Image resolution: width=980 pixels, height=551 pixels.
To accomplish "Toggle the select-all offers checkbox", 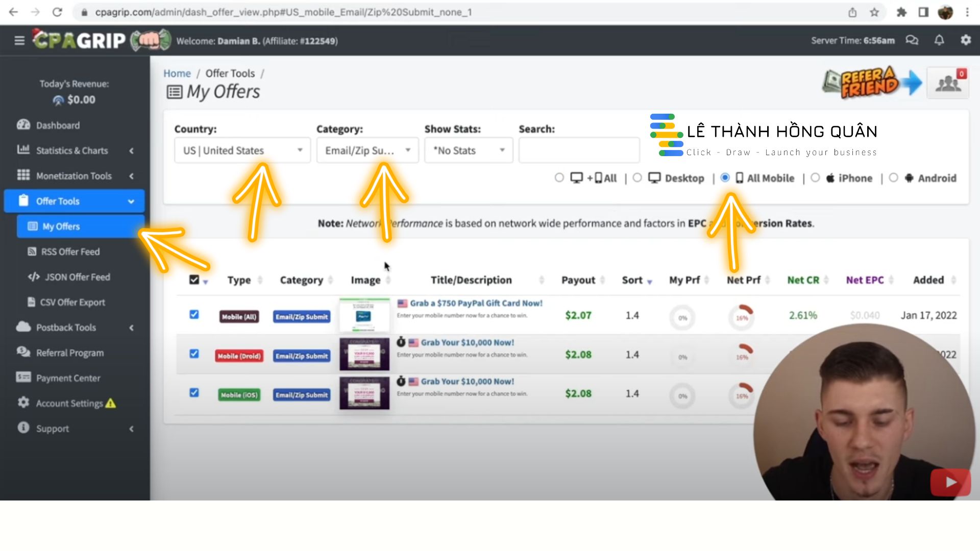I will tap(194, 279).
